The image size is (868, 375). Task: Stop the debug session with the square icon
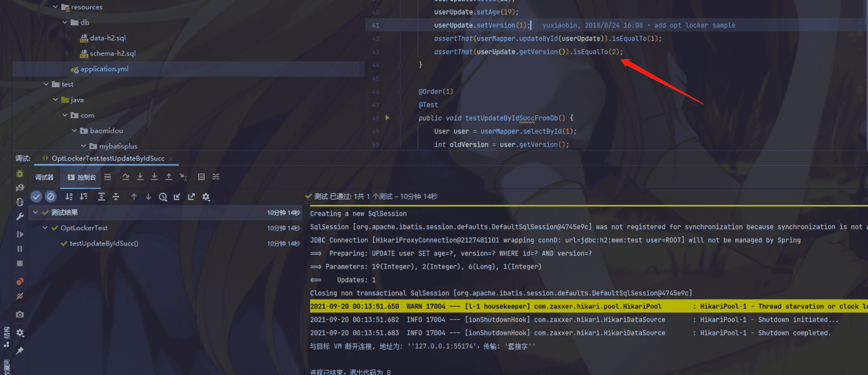click(20, 263)
